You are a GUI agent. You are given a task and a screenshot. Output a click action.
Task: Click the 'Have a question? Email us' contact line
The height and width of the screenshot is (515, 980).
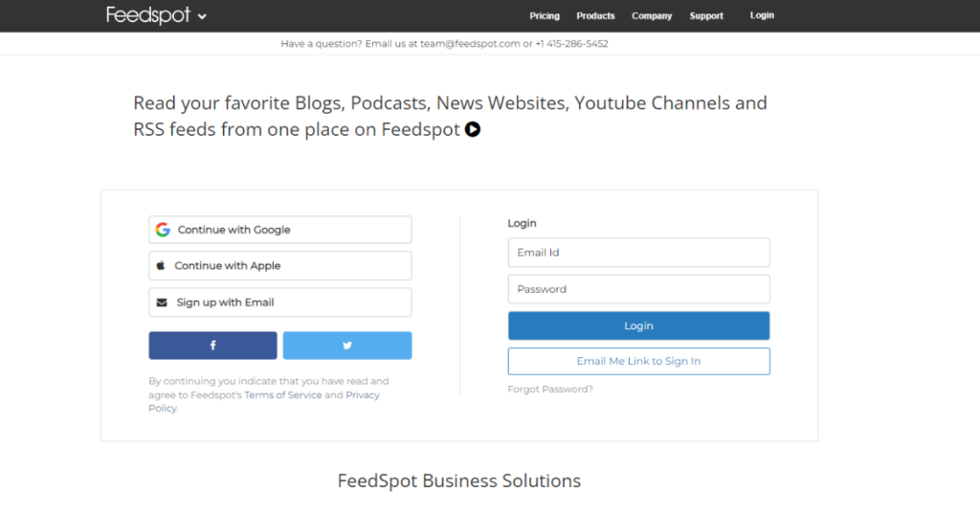point(444,44)
